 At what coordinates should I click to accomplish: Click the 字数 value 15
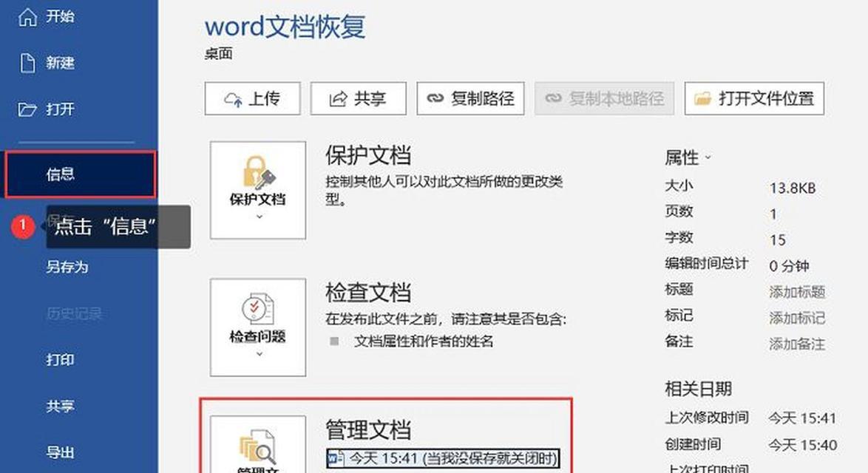tap(778, 240)
